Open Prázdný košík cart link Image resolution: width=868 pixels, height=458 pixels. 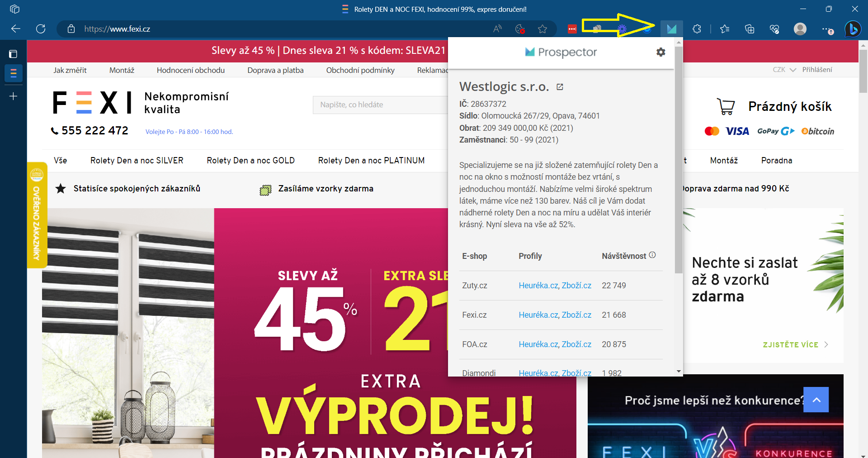789,106
